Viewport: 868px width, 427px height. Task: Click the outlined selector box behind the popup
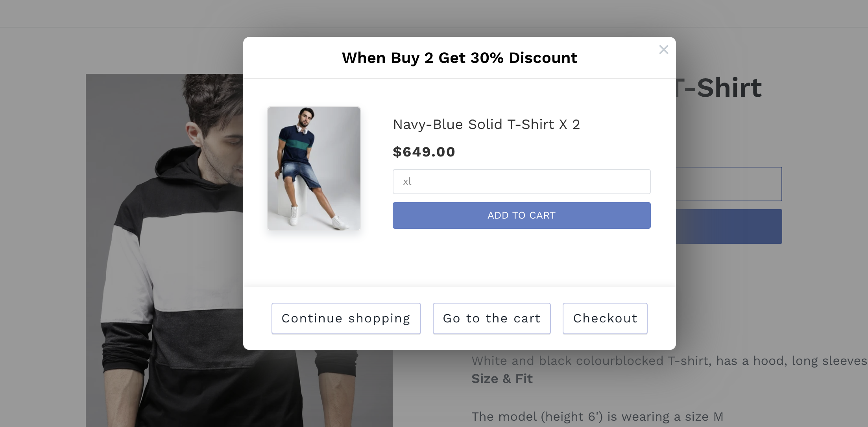pos(729,184)
